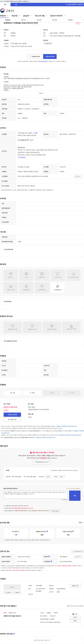Click the 주택자금 지원 welfare icon
Screen dimensions: 84x644
(x=10, y=288)
